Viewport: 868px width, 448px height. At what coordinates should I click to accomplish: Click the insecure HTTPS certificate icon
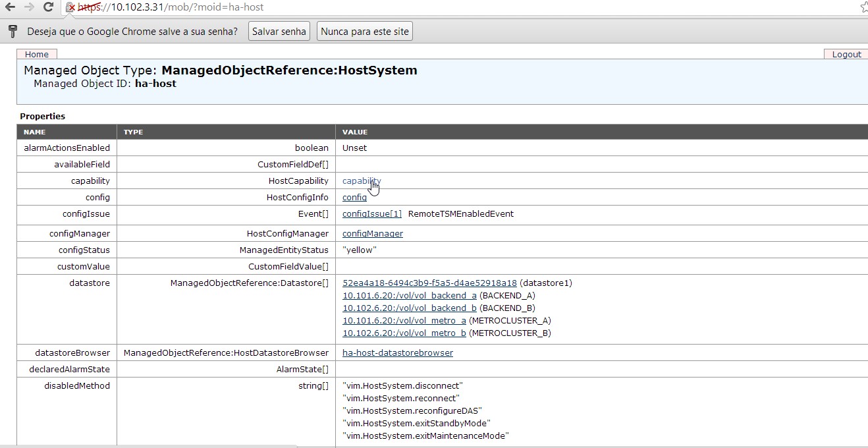tap(71, 7)
